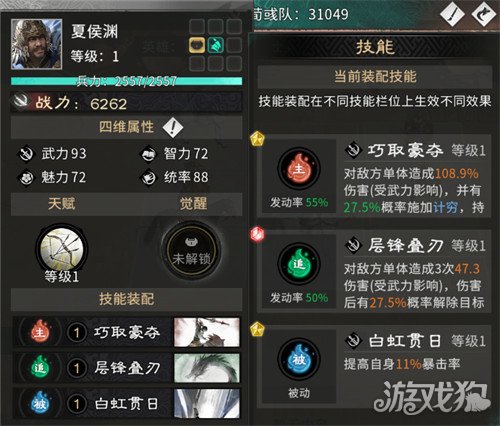Image resolution: width=500 pixels, height=426 pixels.
Task: Click the green 追 flame icon in skill panel
Action: tap(299, 264)
